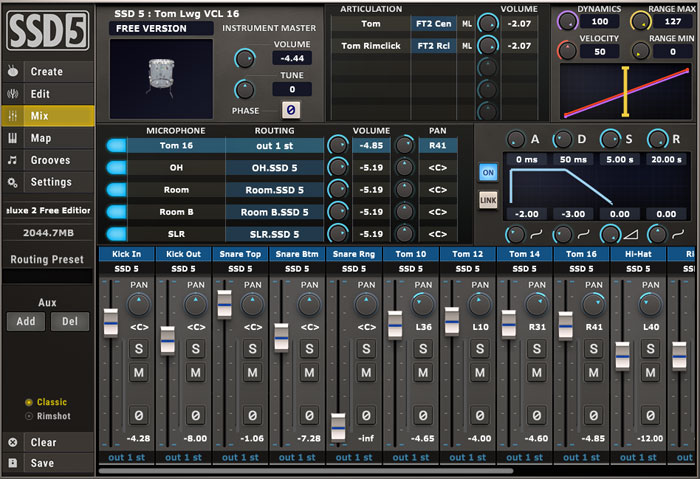The image size is (700, 479).
Task: Click the Range Max knob
Action: [640, 21]
